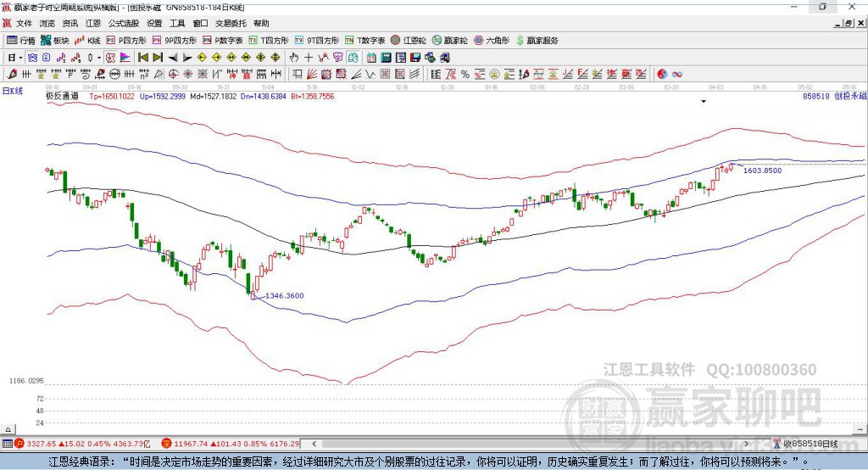Jump to the last bar

point(158,58)
